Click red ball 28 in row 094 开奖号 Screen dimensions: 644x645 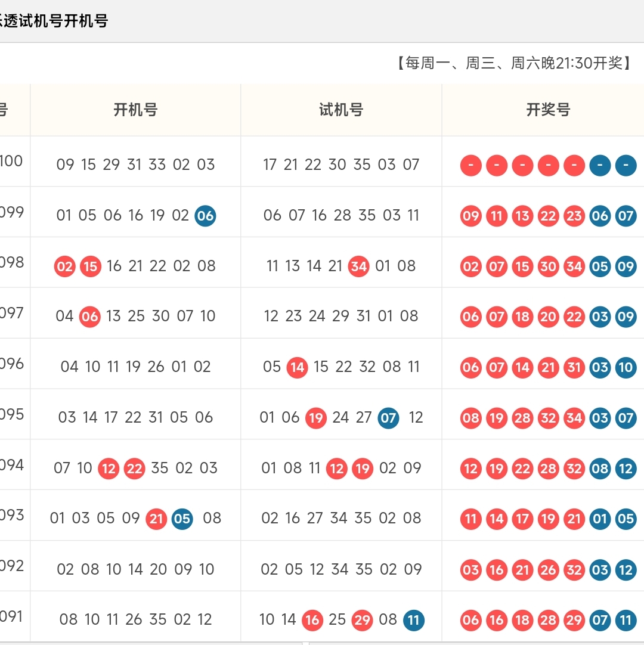548,469
